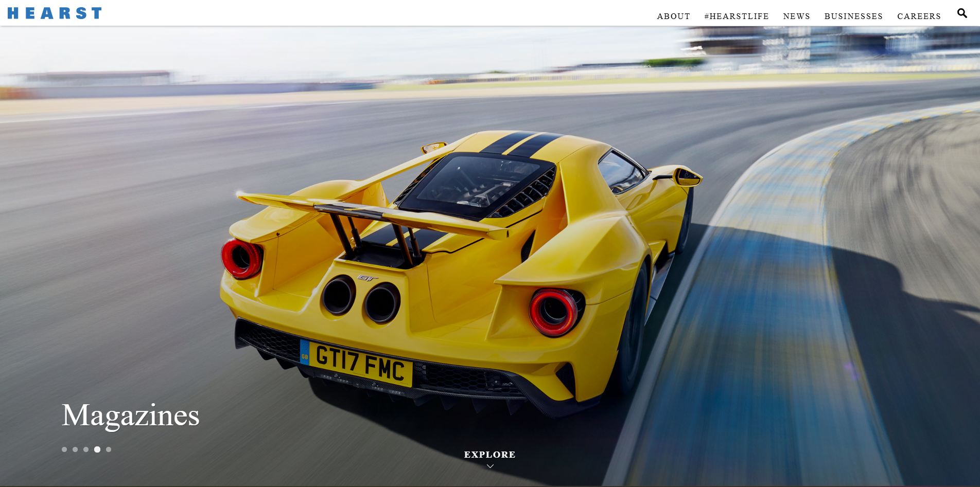Click the Hearst logo

pos(55,13)
